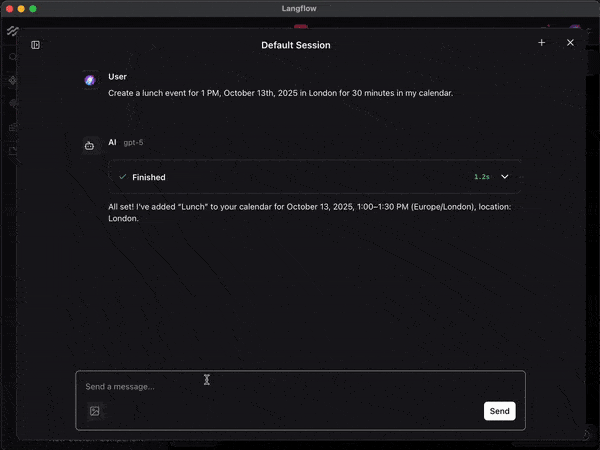Viewport: 600px width, 450px height.
Task: Send the message with Send button
Action: coord(499,411)
